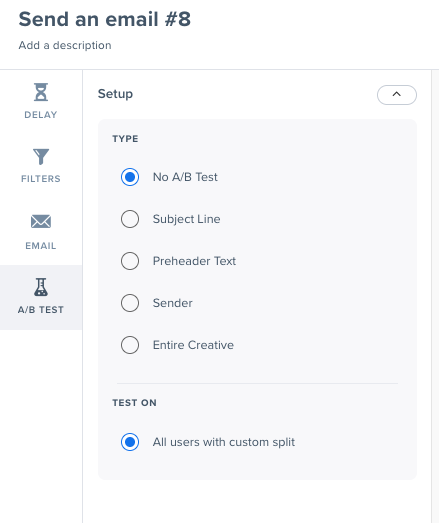Viewport: 439px width, 523px height.
Task: Switch to the DELAY tab label
Action: 41,115
